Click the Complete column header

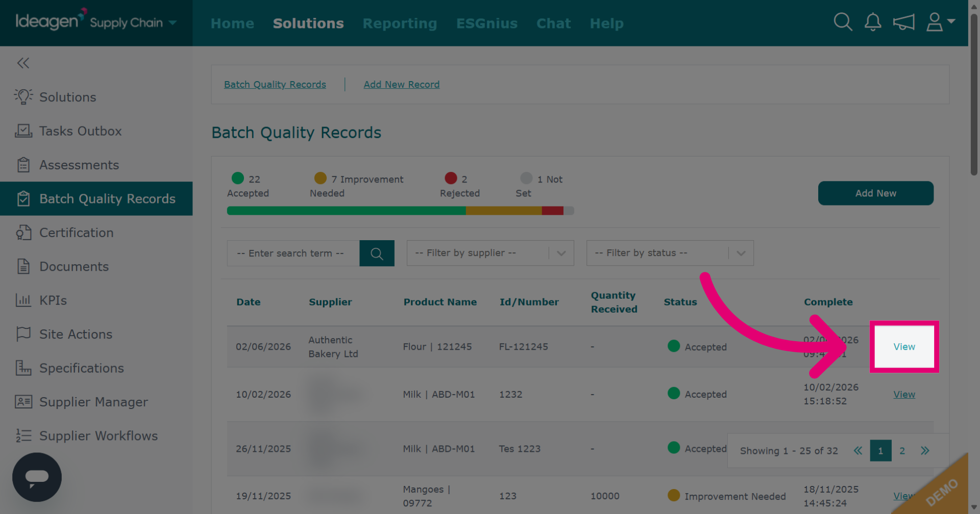828,302
